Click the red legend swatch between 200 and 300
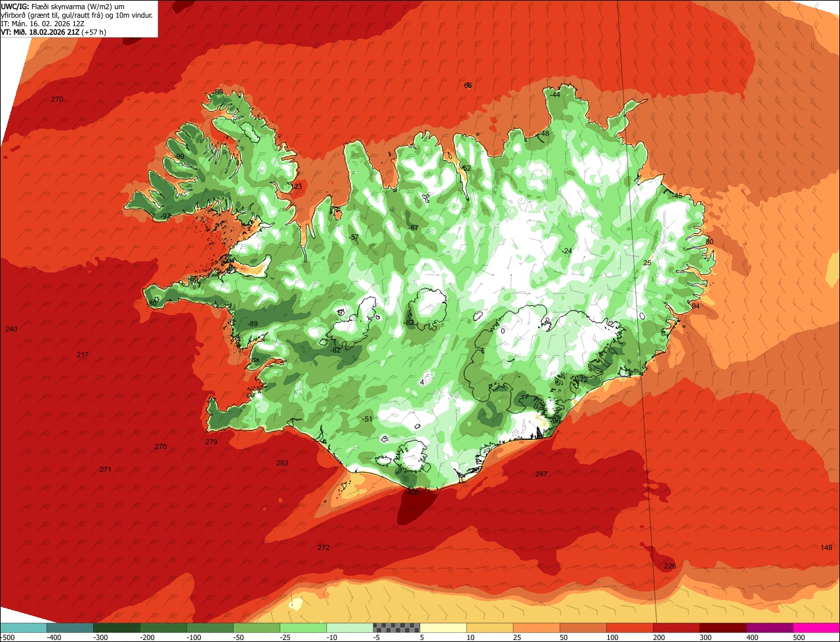 676,628
